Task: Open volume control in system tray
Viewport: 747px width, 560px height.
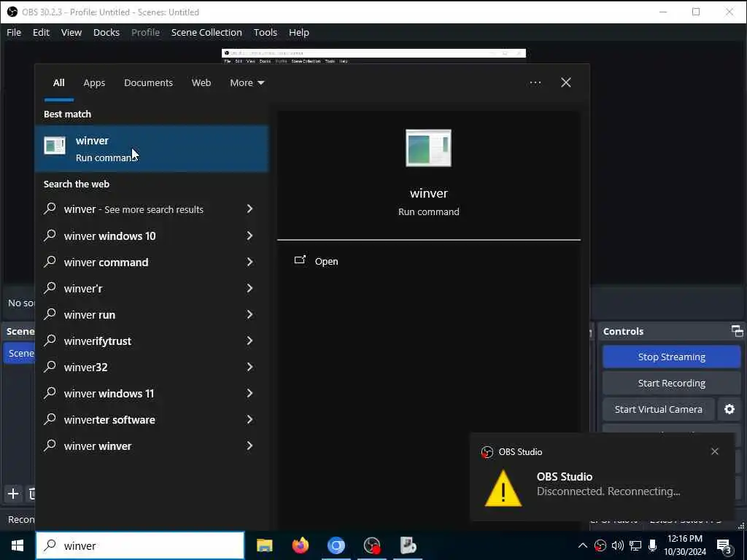Action: click(617, 545)
